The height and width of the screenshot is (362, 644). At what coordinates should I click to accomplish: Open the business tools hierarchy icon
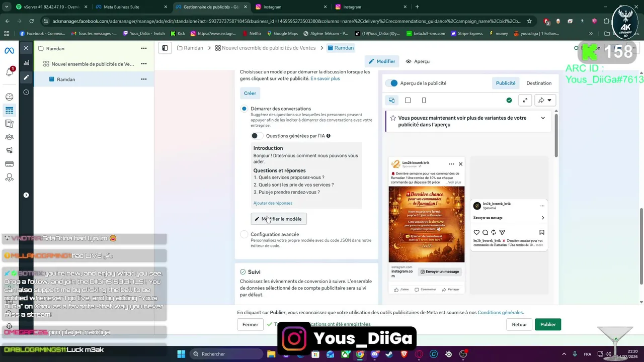[9, 177]
